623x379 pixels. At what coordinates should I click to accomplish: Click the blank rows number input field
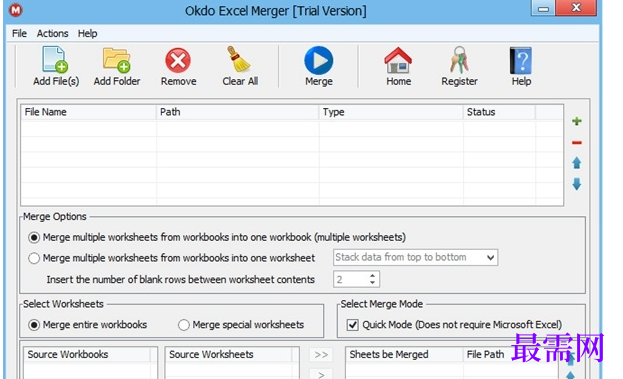pyautogui.click(x=351, y=279)
